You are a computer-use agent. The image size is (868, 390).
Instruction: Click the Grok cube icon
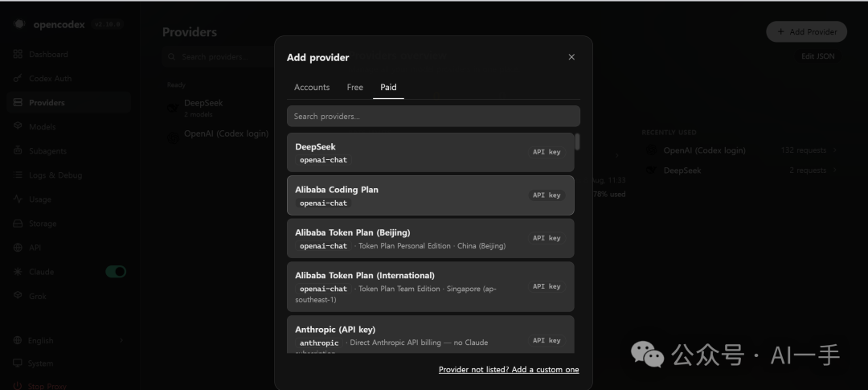pos(18,296)
